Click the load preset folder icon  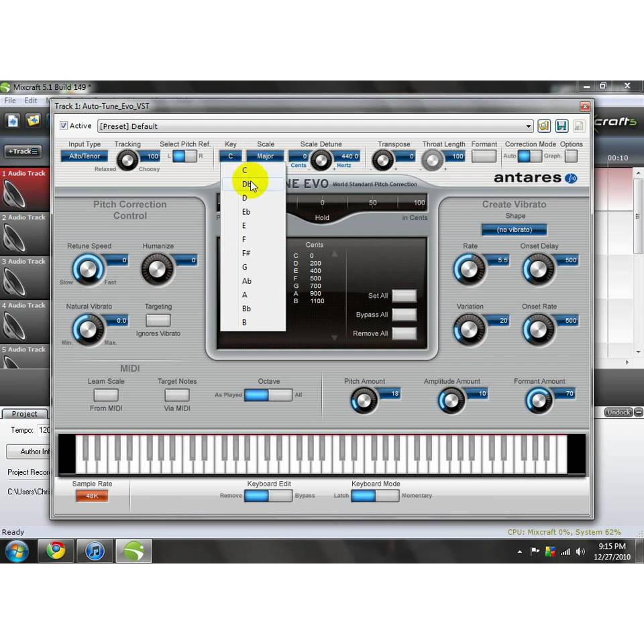click(x=544, y=126)
